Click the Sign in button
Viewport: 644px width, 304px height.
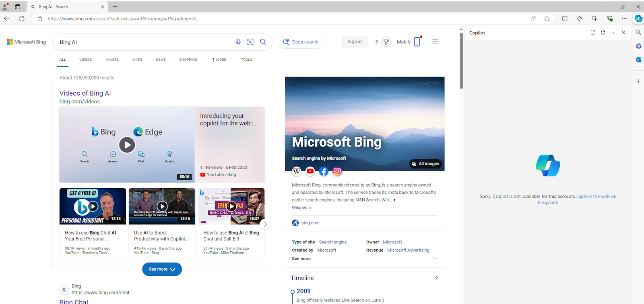point(355,42)
